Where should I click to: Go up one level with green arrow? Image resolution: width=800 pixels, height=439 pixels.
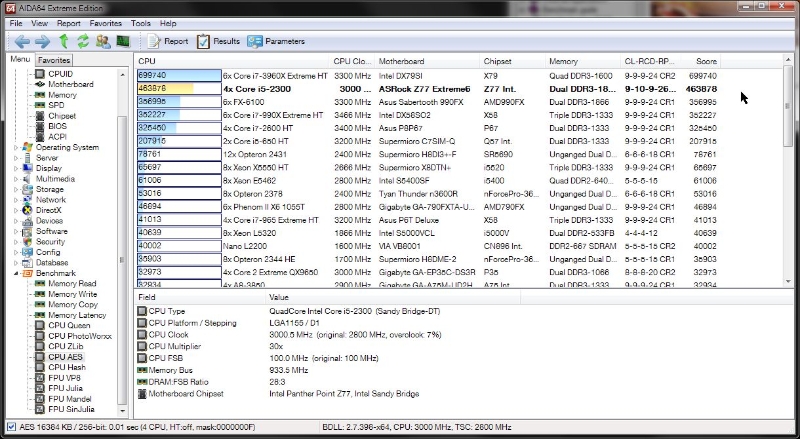pos(64,41)
